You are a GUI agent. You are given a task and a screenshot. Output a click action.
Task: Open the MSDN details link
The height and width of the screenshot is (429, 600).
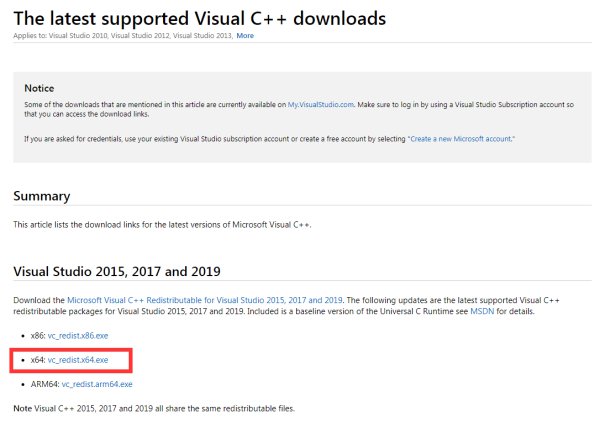[x=482, y=309]
